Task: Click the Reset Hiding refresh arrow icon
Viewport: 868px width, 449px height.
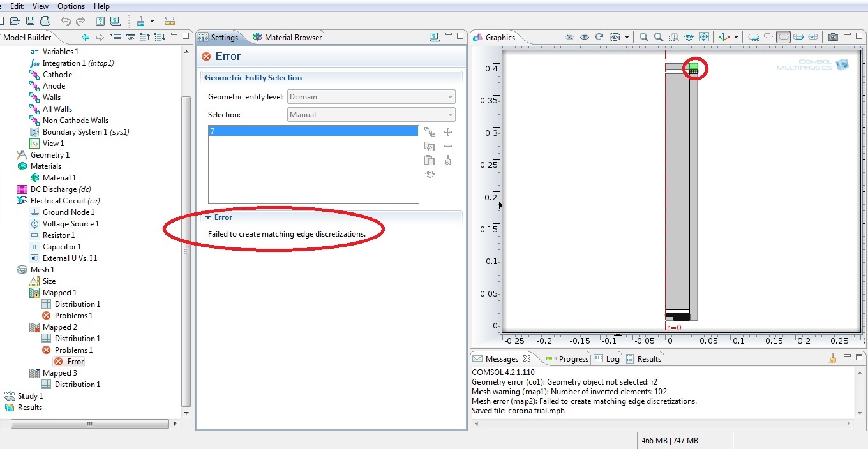Action: (599, 37)
